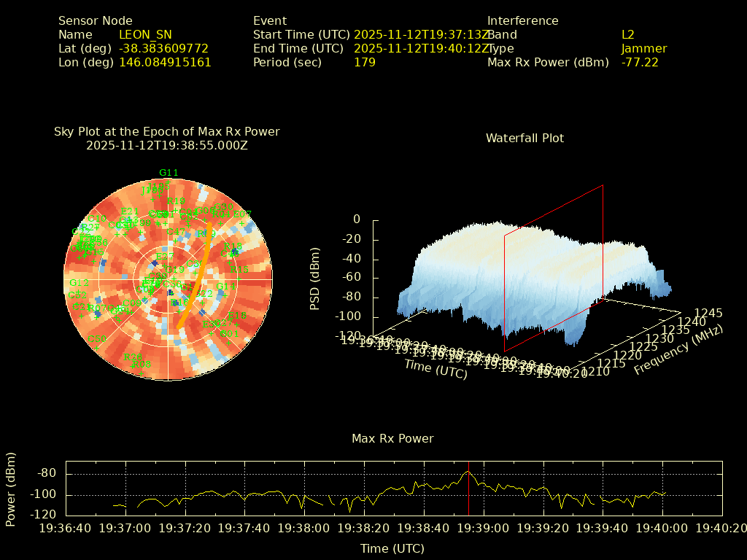Image resolution: width=747 pixels, height=560 pixels.
Task: Select the sensor name LEON_SN value
Action: point(145,34)
